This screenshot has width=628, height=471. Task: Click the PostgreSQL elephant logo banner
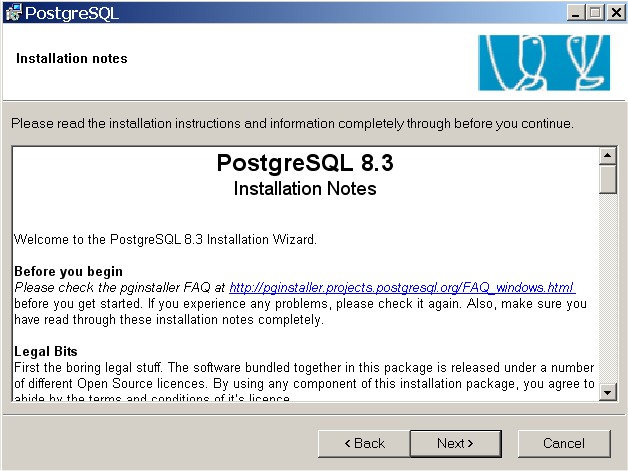tap(544, 62)
